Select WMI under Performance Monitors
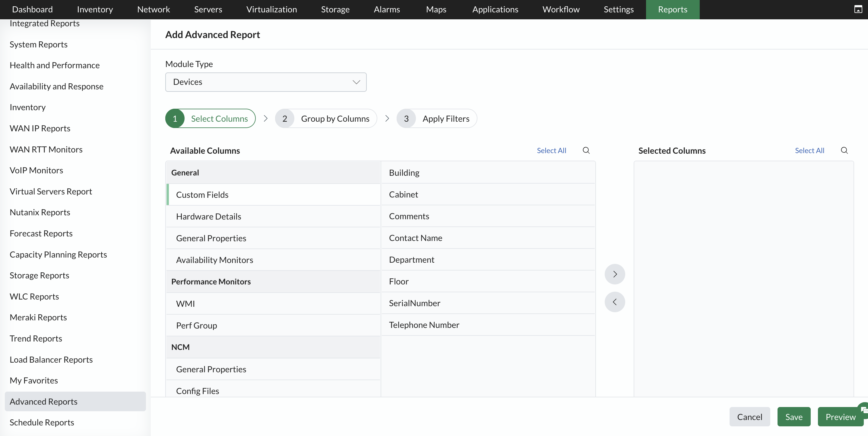Image resolution: width=868 pixels, height=436 pixels. coord(273,304)
